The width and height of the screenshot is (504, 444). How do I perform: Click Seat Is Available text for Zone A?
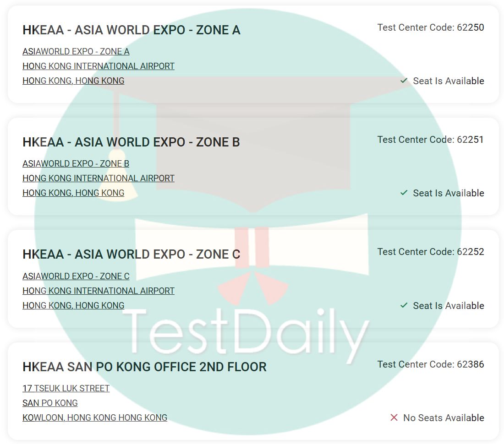click(x=449, y=81)
